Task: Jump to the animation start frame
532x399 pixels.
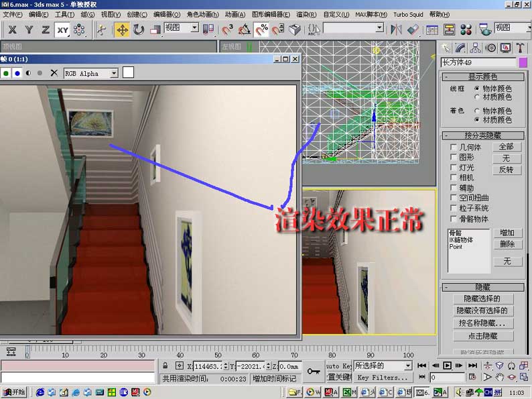Action: click(x=421, y=365)
